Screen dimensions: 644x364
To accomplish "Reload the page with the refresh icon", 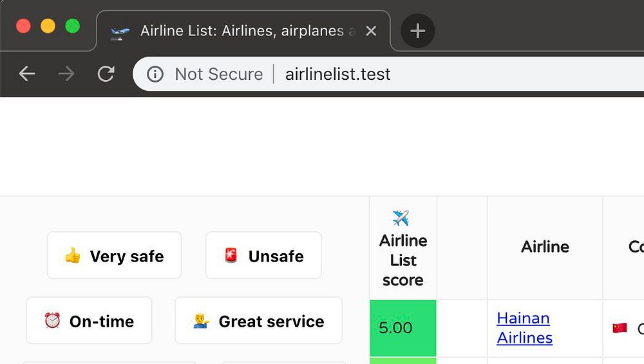I will point(106,74).
